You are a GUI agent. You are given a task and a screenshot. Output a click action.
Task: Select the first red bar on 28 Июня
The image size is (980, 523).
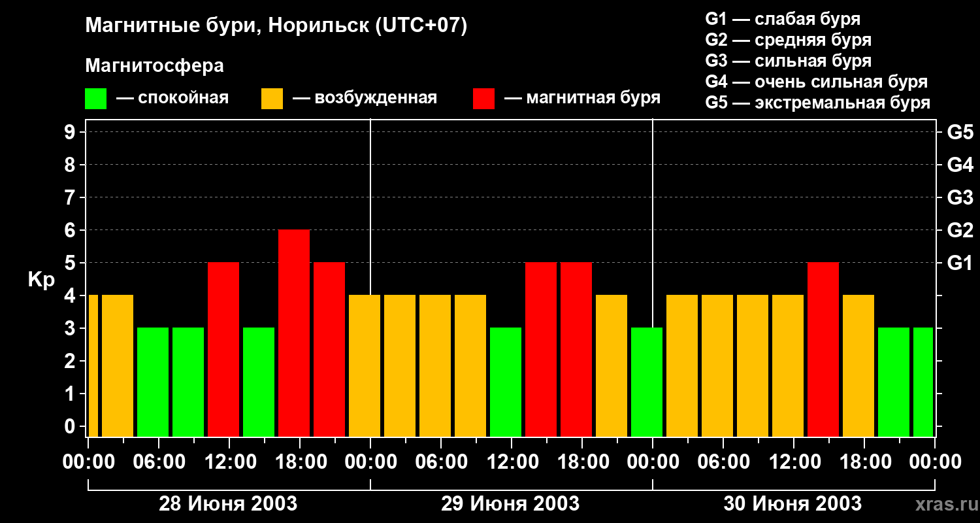click(223, 349)
